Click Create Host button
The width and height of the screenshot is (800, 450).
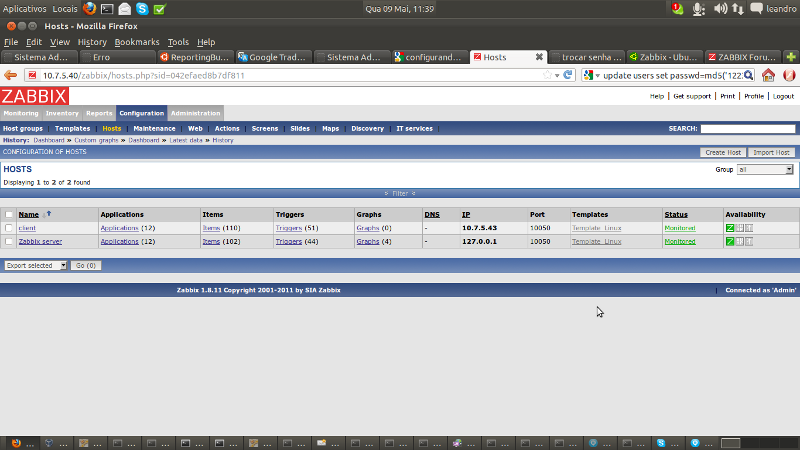click(x=723, y=153)
